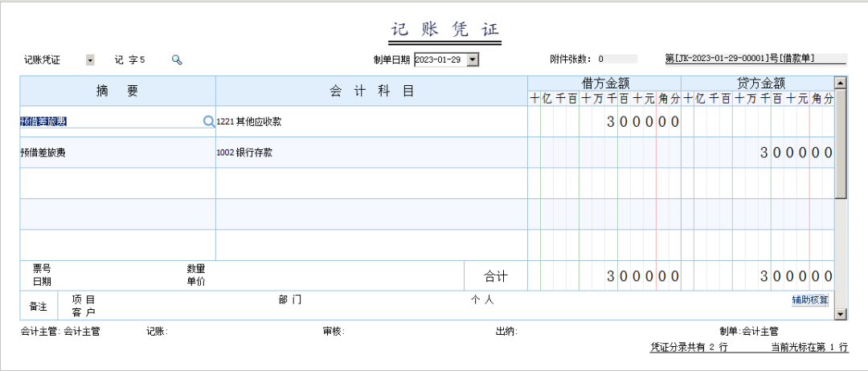Open the JK-2023-01-29-00001 借款单 link
868x371 pixels.
pyautogui.click(x=755, y=59)
